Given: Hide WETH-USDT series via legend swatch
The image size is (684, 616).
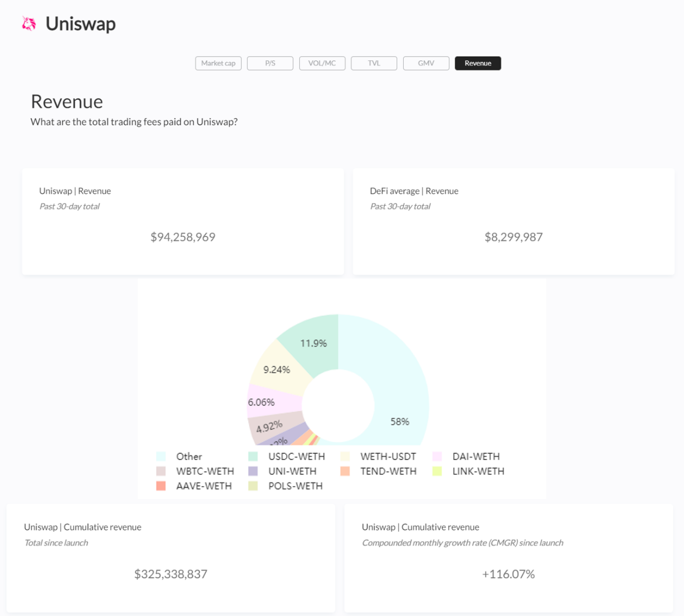Looking at the screenshot, I should coord(345,457).
